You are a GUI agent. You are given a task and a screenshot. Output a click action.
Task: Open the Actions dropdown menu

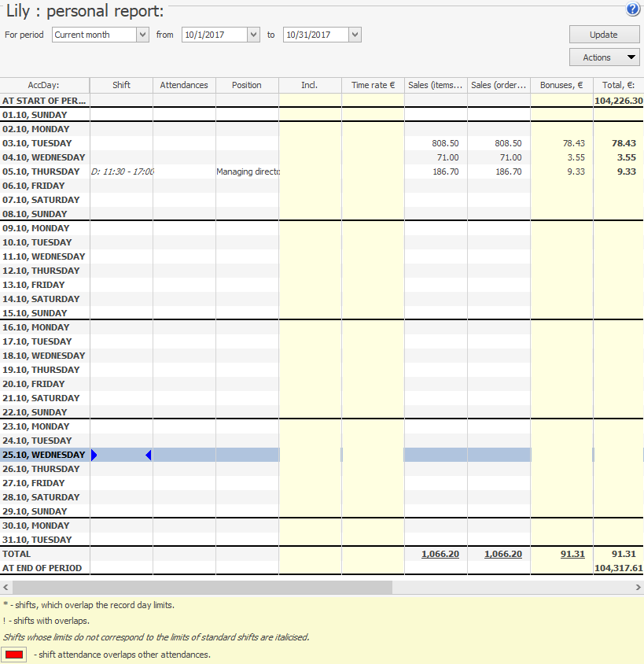pyautogui.click(x=604, y=57)
